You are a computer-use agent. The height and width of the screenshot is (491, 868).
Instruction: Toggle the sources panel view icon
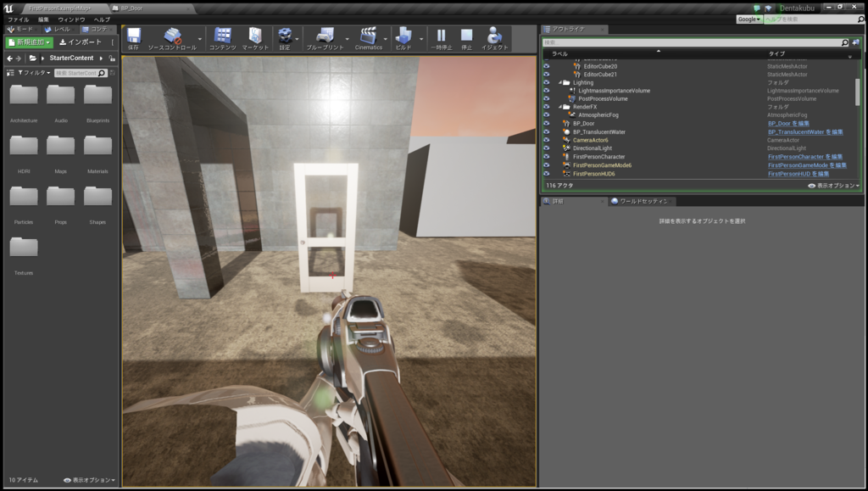(10, 73)
